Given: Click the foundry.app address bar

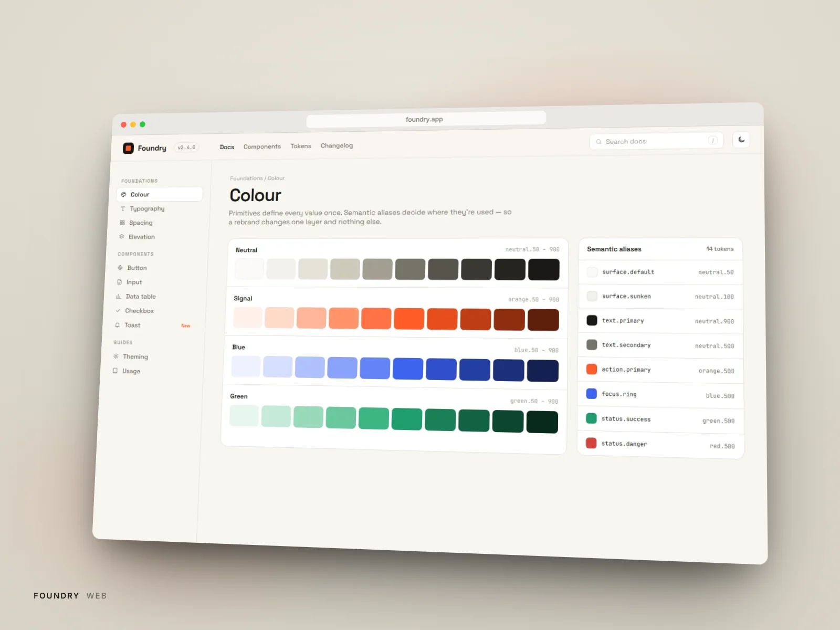Looking at the screenshot, I should (x=426, y=119).
